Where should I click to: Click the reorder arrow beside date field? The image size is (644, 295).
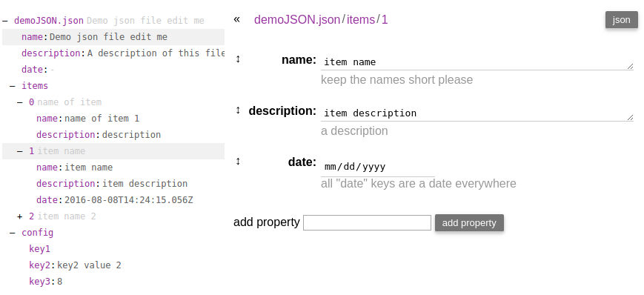pyautogui.click(x=238, y=162)
